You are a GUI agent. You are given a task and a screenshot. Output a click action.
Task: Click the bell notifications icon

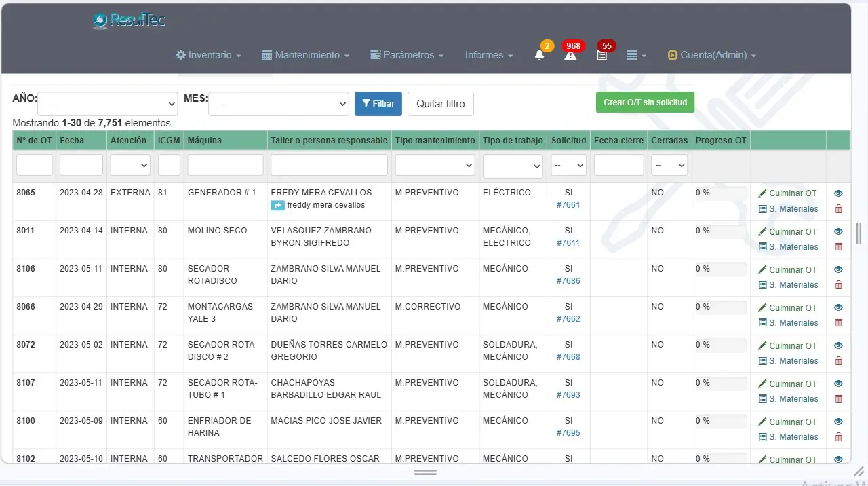pyautogui.click(x=539, y=56)
